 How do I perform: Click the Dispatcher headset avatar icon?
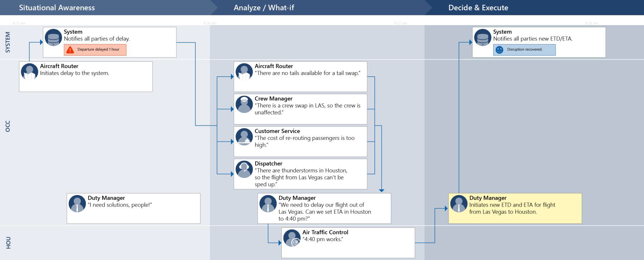(244, 169)
